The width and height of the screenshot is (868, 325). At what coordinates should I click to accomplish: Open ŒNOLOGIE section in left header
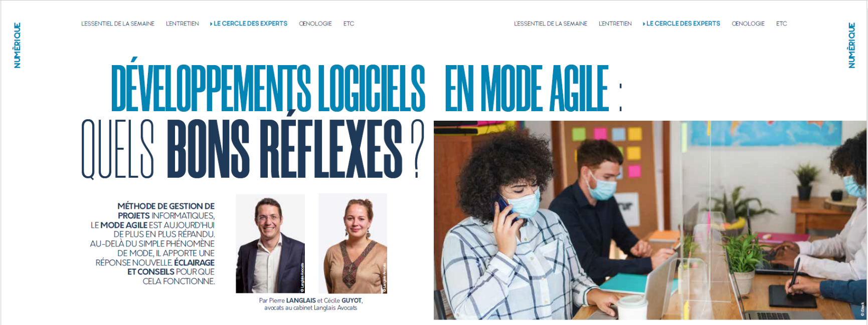click(x=315, y=24)
